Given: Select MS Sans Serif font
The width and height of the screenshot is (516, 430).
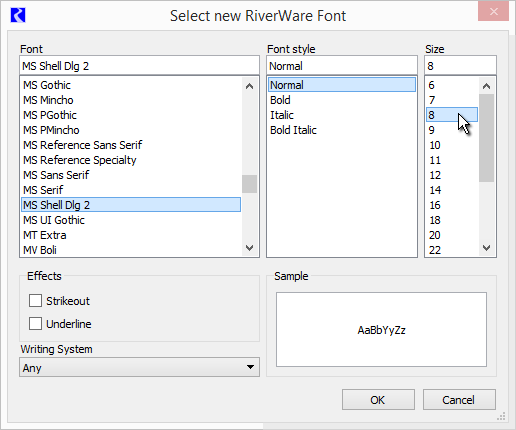Looking at the screenshot, I should pyautogui.click(x=131, y=175).
